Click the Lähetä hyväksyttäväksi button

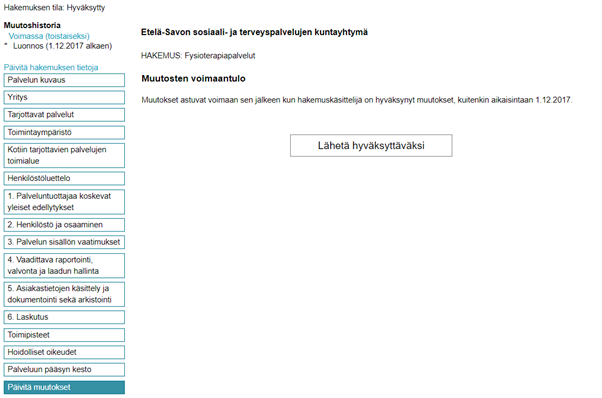coord(371,145)
